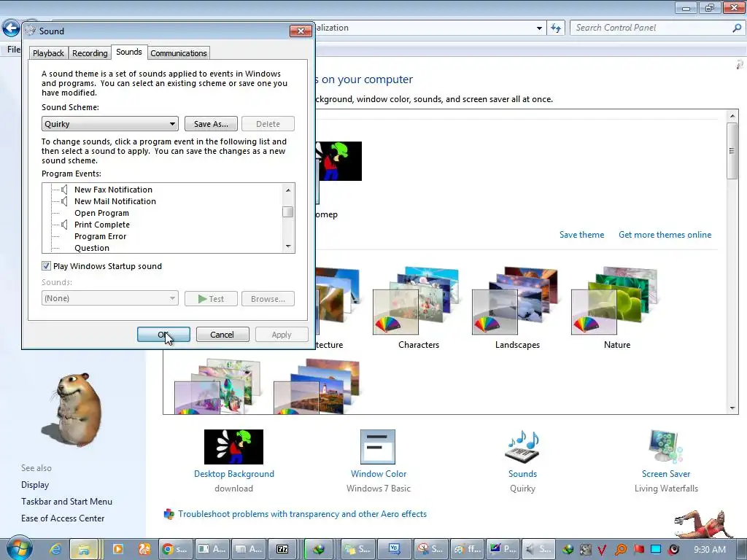Click themes pane scroll down arrow
The width and height of the screenshot is (747, 560).
click(x=732, y=408)
